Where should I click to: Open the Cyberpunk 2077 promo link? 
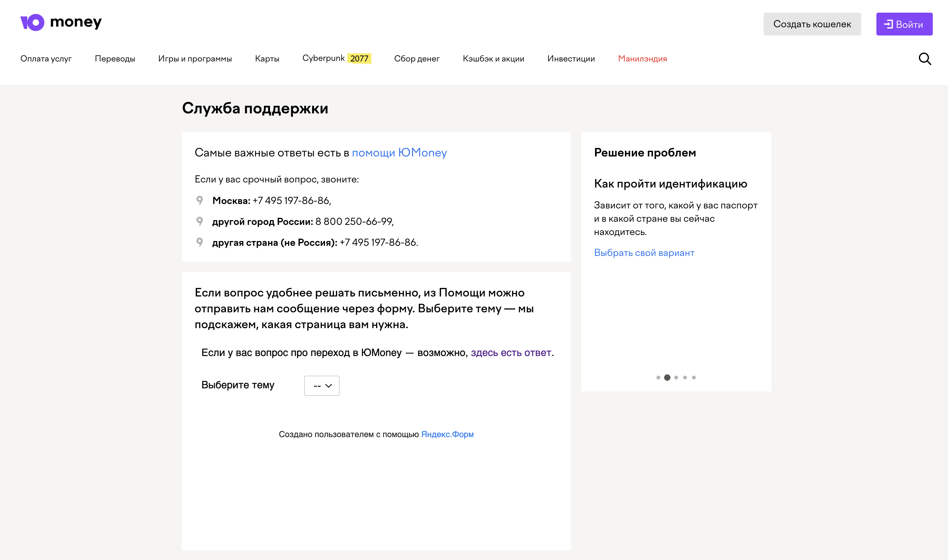(336, 59)
